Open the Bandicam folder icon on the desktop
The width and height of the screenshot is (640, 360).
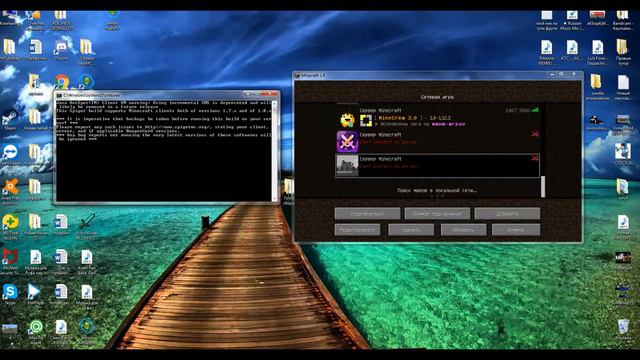(622, 20)
